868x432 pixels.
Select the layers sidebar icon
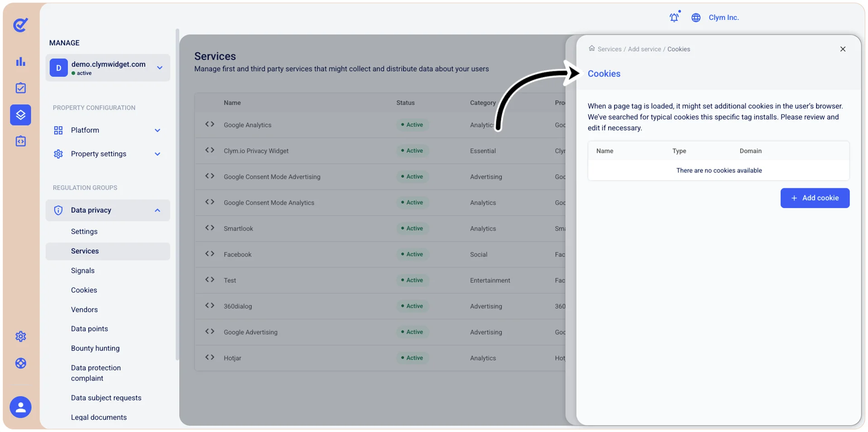(x=20, y=115)
